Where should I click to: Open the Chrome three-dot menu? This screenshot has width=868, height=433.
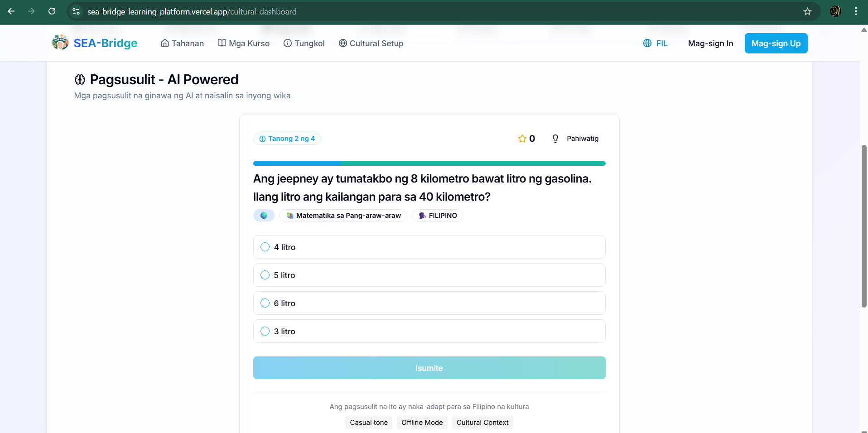click(x=856, y=11)
